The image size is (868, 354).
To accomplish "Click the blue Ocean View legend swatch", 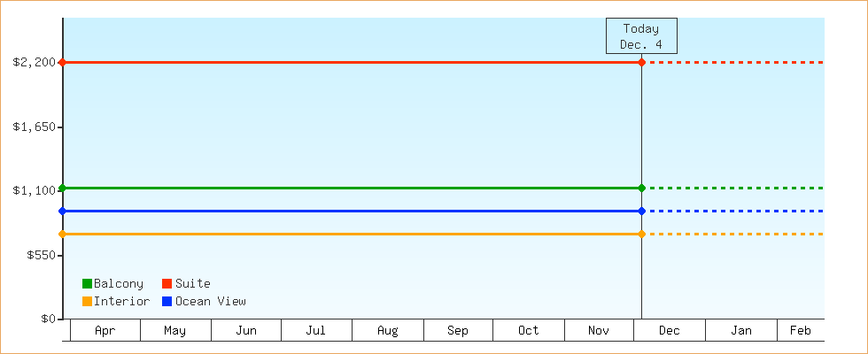I will point(167,301).
